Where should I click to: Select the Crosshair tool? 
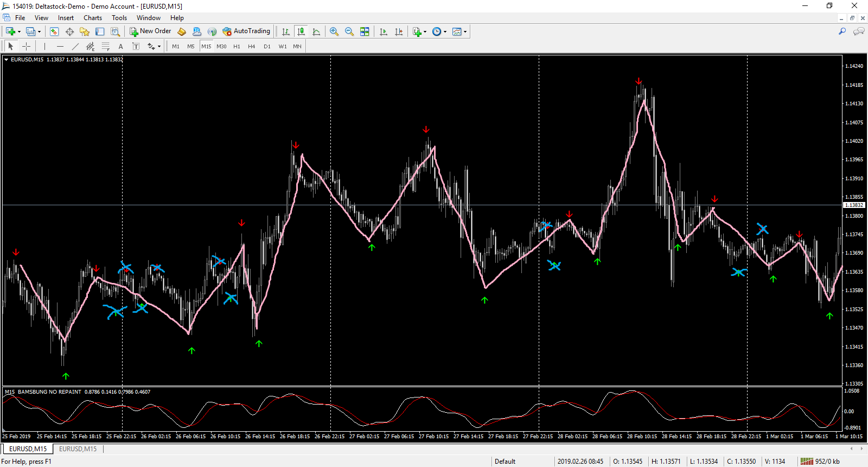click(26, 46)
